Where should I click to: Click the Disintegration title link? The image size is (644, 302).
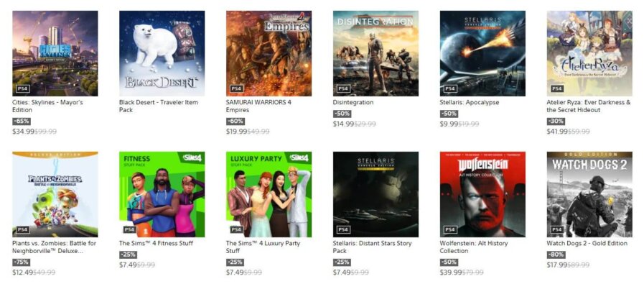pyautogui.click(x=353, y=102)
